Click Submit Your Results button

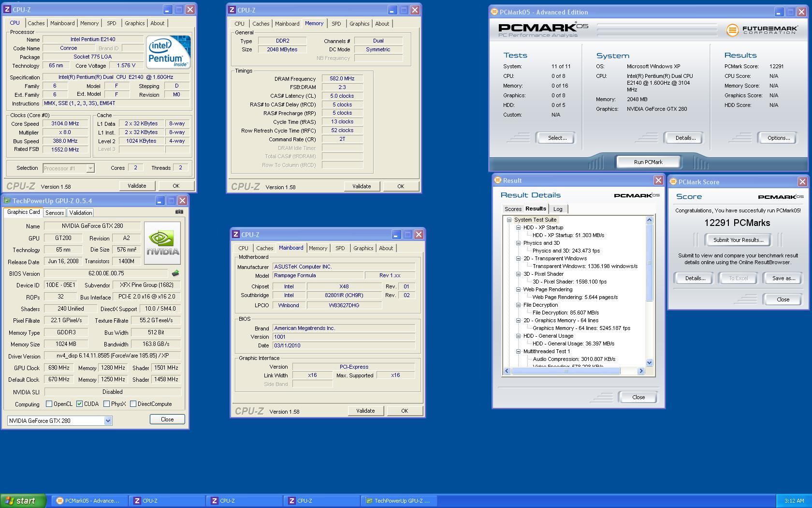[x=738, y=240]
